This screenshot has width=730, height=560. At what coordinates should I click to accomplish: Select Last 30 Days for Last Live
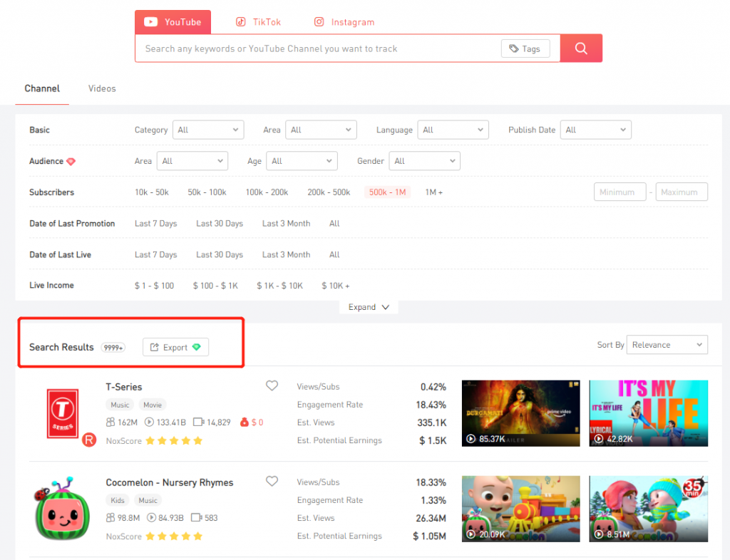(x=220, y=254)
